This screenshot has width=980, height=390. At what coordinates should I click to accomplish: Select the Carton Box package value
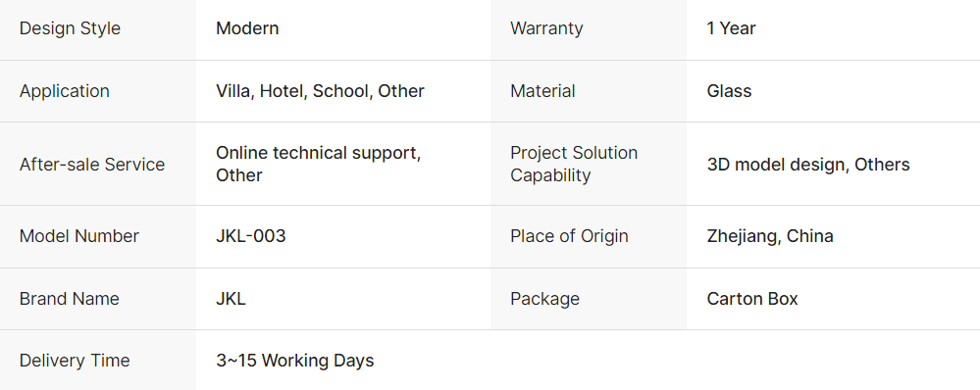752,299
